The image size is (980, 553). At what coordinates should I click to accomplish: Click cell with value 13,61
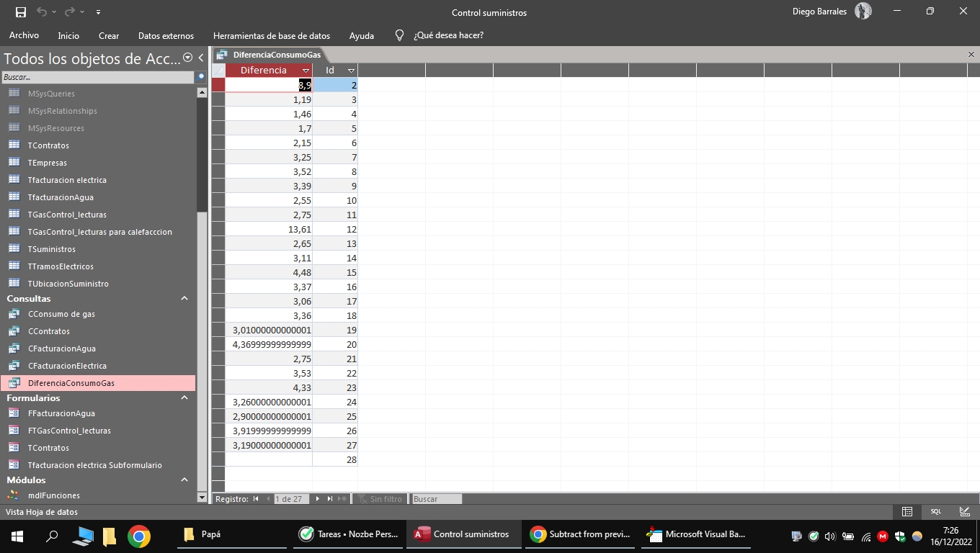click(x=269, y=229)
